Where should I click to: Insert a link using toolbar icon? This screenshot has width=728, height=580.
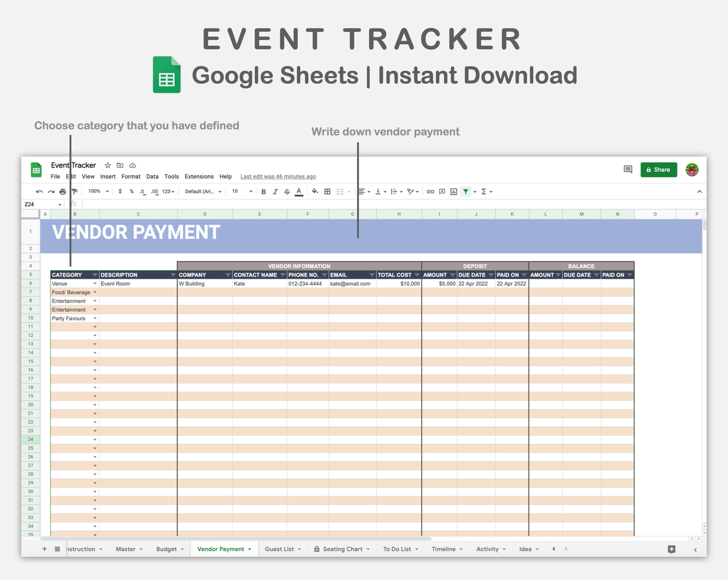click(x=430, y=191)
